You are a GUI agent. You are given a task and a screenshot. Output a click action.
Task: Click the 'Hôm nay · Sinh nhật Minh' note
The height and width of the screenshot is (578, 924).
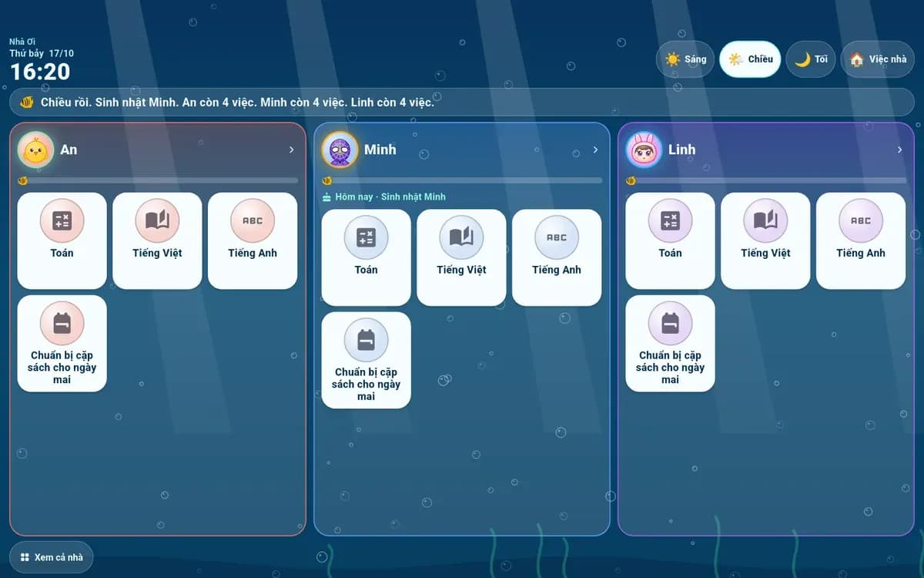point(390,197)
